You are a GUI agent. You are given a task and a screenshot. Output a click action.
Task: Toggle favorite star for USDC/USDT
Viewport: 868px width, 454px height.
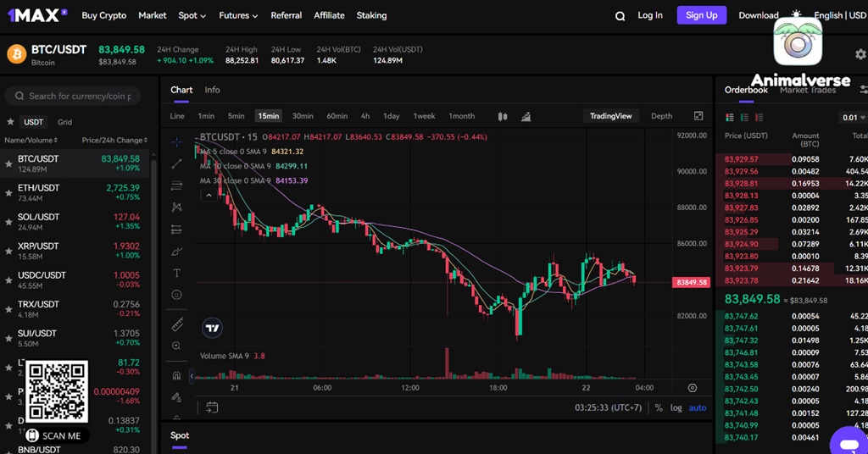pos(8,280)
